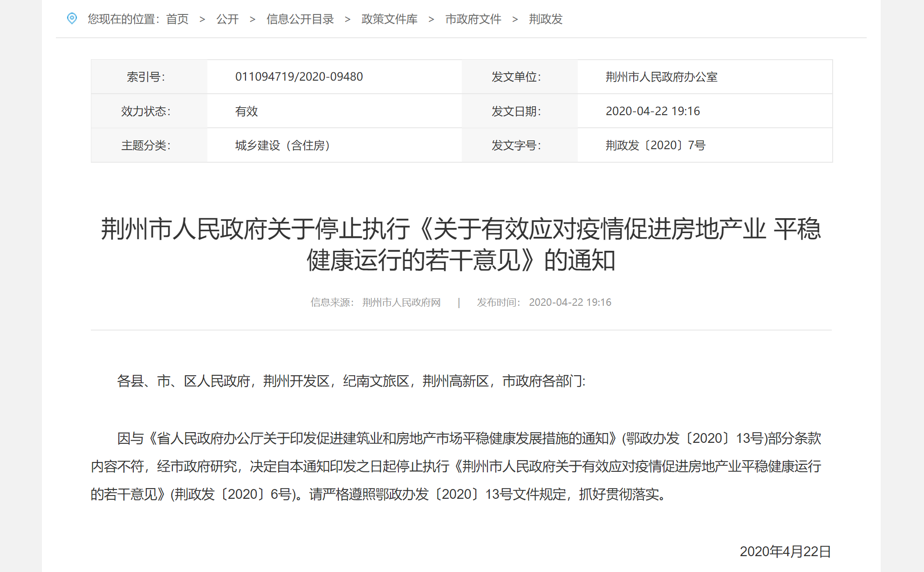Go to 公开 breadcrumb link
This screenshot has width=924, height=572.
(227, 19)
